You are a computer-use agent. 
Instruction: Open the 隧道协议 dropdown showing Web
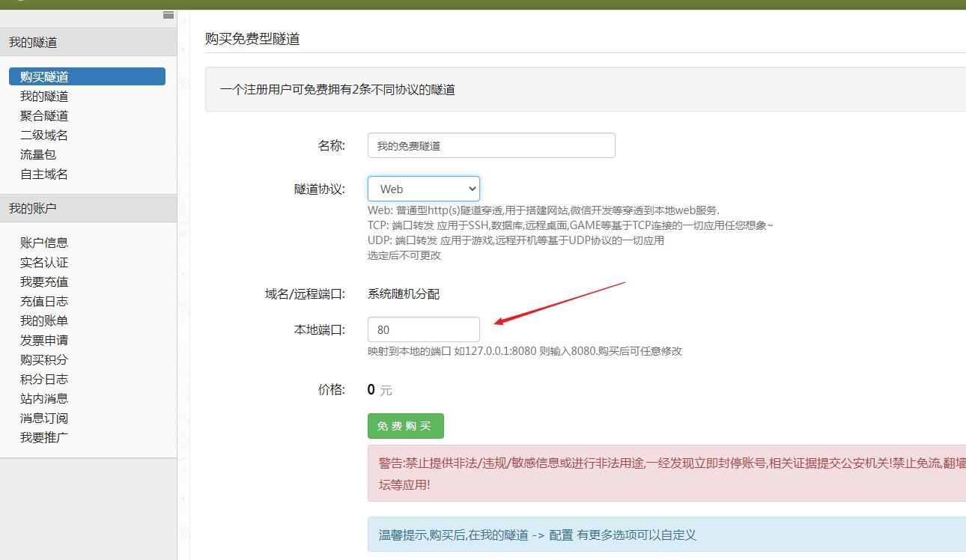click(423, 188)
